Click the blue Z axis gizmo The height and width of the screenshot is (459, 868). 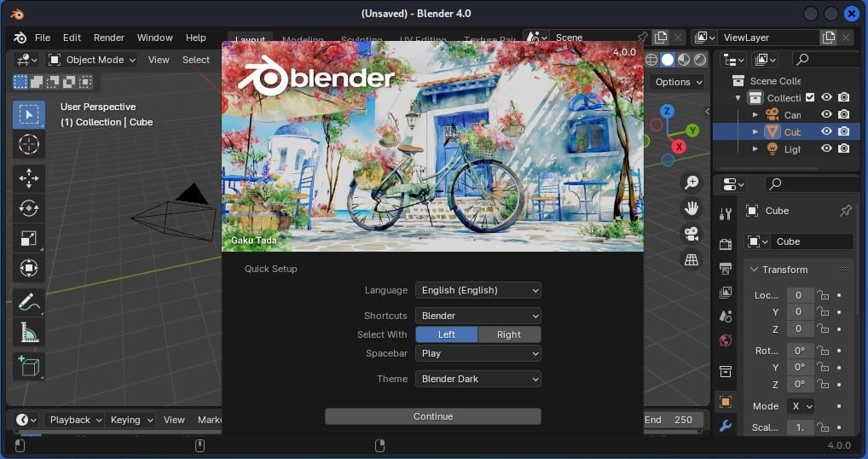(x=667, y=111)
